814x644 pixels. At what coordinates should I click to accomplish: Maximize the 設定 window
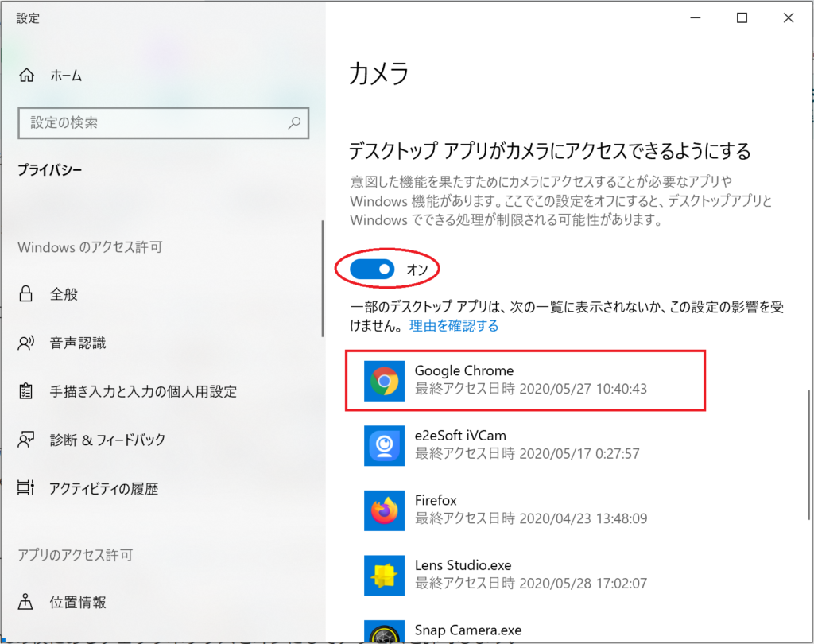(x=742, y=17)
